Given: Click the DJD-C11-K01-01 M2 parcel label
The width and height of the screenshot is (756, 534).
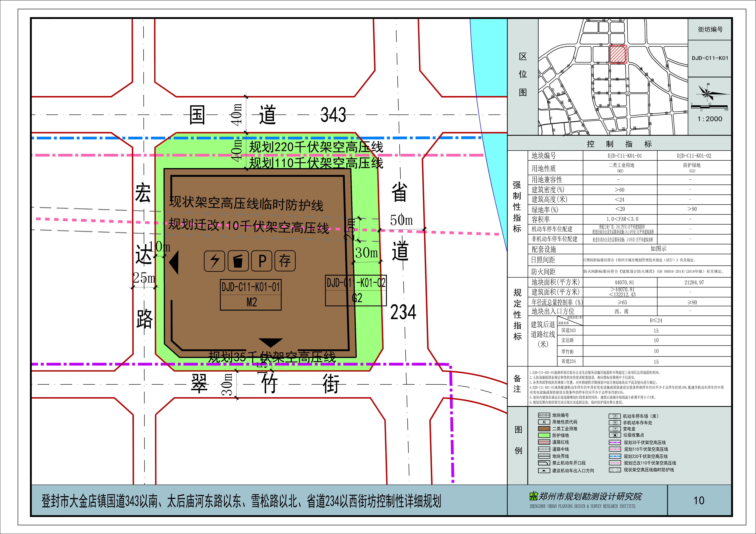Looking at the screenshot, I should [251, 295].
